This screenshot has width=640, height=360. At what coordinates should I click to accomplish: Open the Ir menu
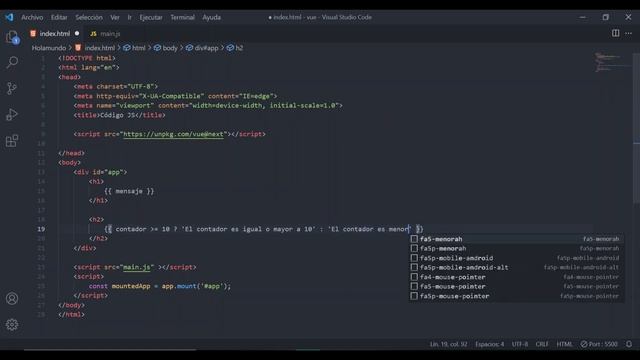pos(129,17)
